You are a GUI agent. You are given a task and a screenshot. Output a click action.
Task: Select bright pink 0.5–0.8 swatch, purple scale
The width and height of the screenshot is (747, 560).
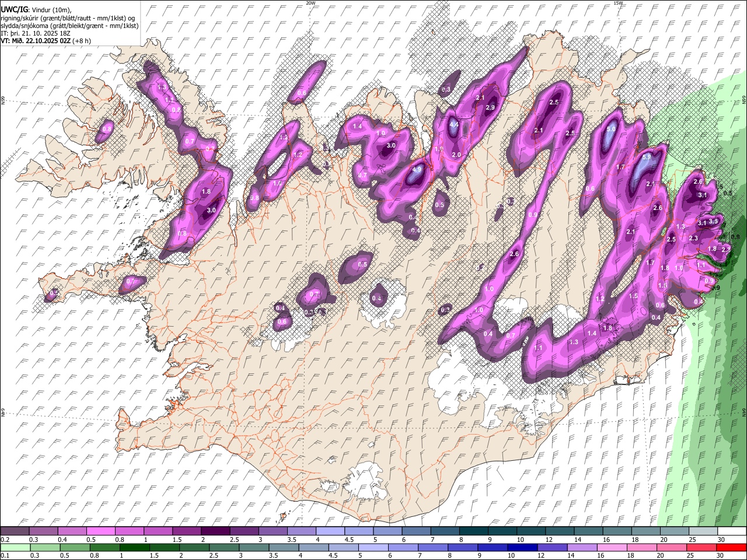click(x=100, y=531)
